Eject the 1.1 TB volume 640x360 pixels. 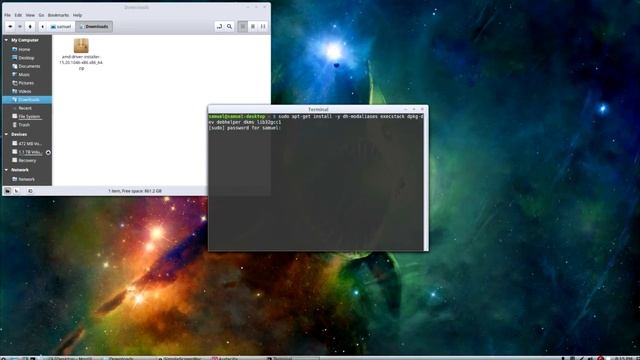(48, 152)
